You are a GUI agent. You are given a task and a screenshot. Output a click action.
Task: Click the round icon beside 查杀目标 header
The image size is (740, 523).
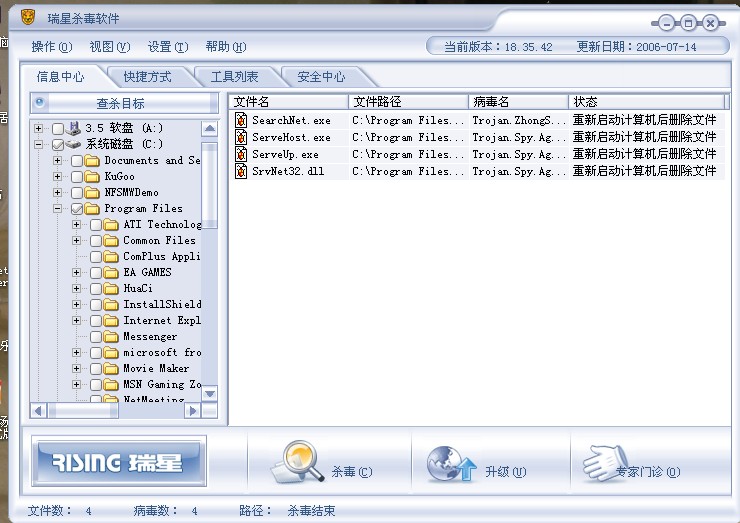tap(40, 102)
